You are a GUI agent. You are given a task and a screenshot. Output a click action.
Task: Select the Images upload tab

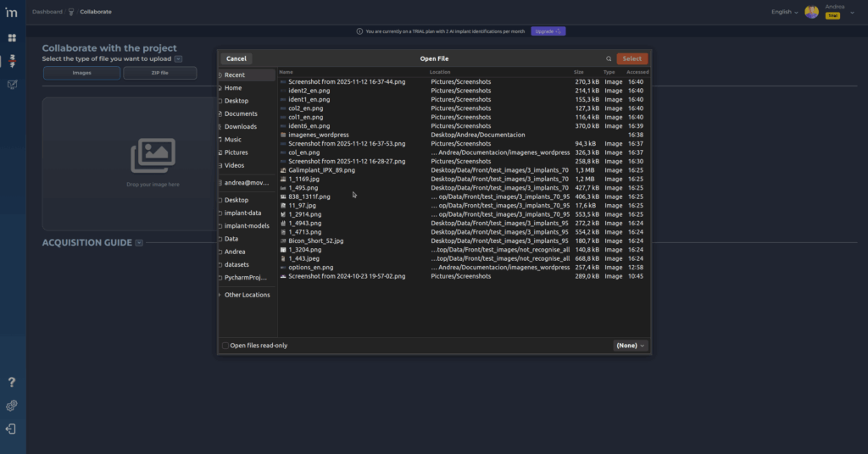coord(81,73)
